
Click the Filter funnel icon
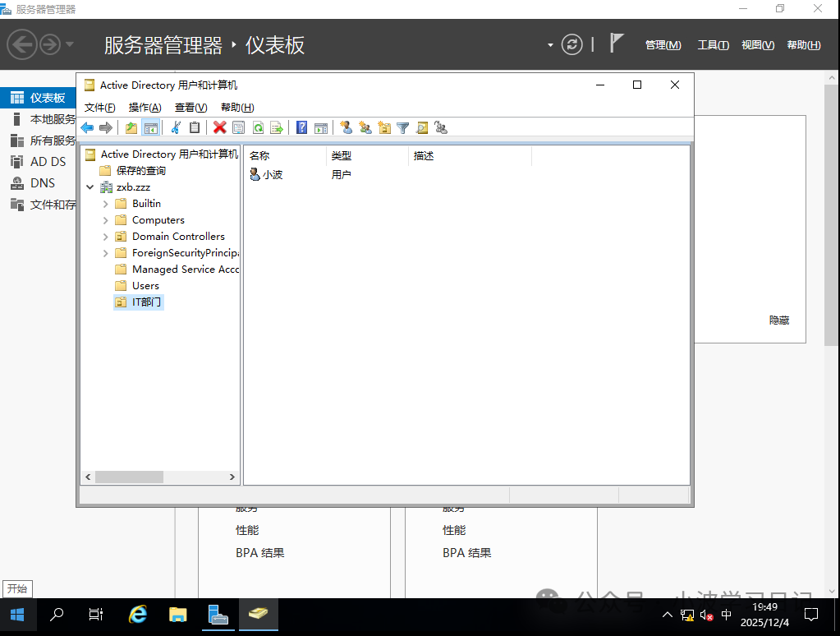click(403, 127)
